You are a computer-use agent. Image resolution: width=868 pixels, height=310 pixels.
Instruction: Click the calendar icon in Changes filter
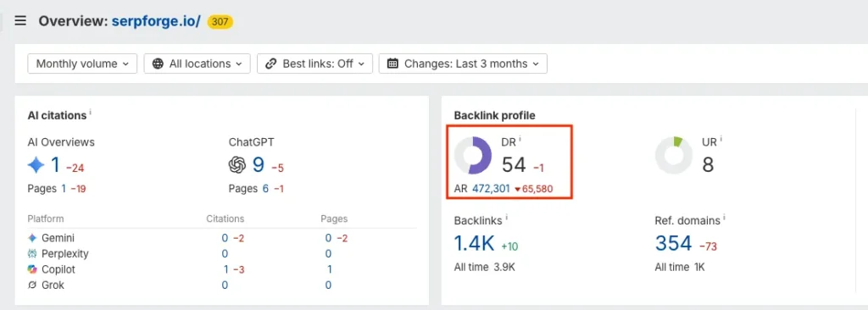(x=392, y=64)
